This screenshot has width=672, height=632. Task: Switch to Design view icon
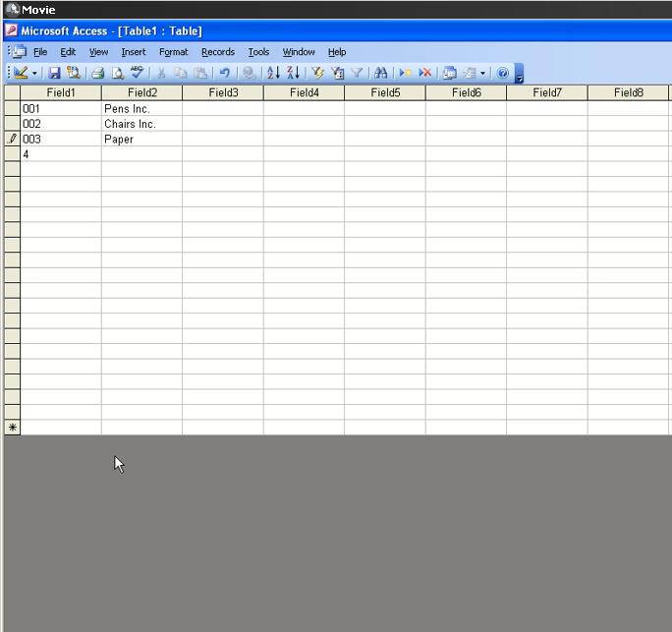(x=21, y=73)
